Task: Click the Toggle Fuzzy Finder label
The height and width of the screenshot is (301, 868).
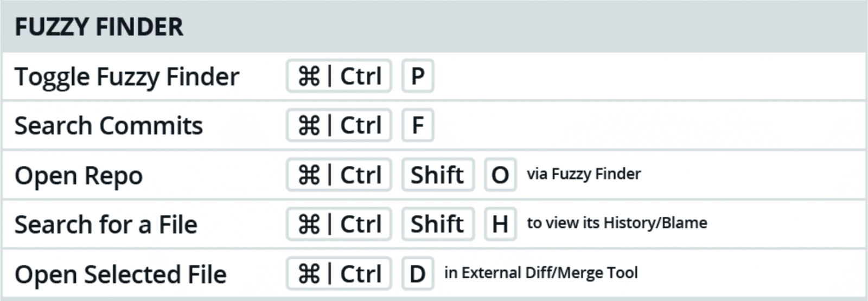Action: pyautogui.click(x=127, y=78)
